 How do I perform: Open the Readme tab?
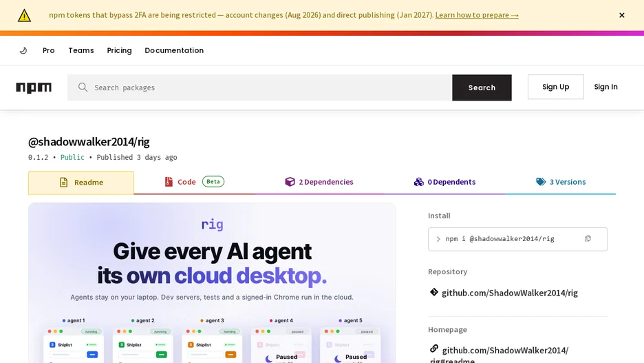click(81, 183)
